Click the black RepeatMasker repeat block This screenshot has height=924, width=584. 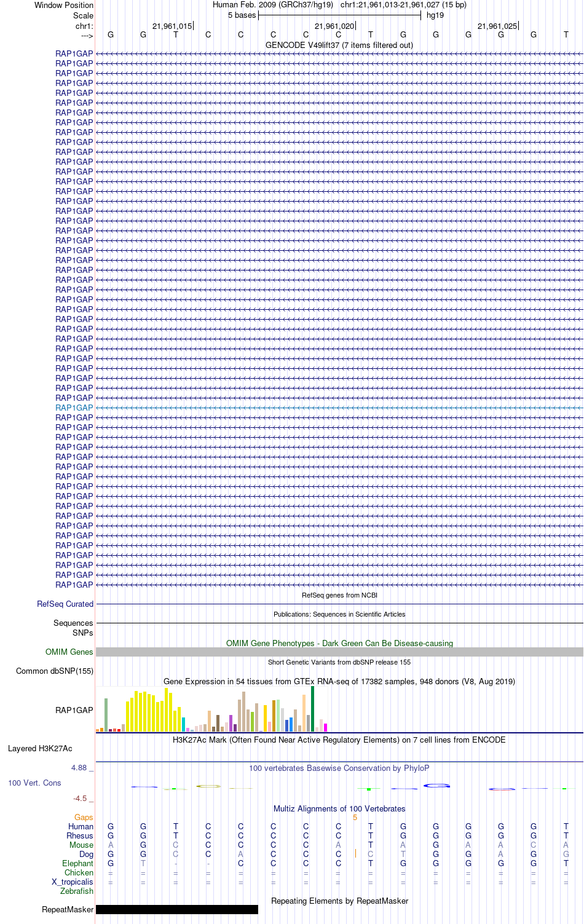177,910
